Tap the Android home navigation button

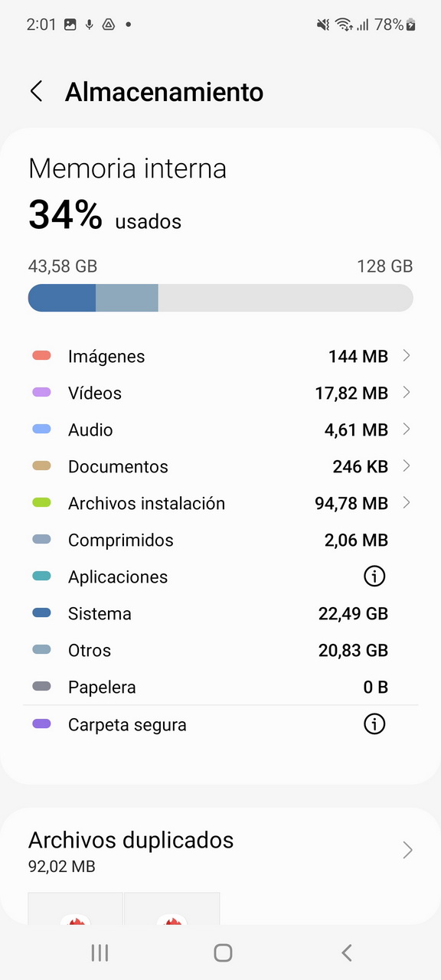[x=223, y=952]
